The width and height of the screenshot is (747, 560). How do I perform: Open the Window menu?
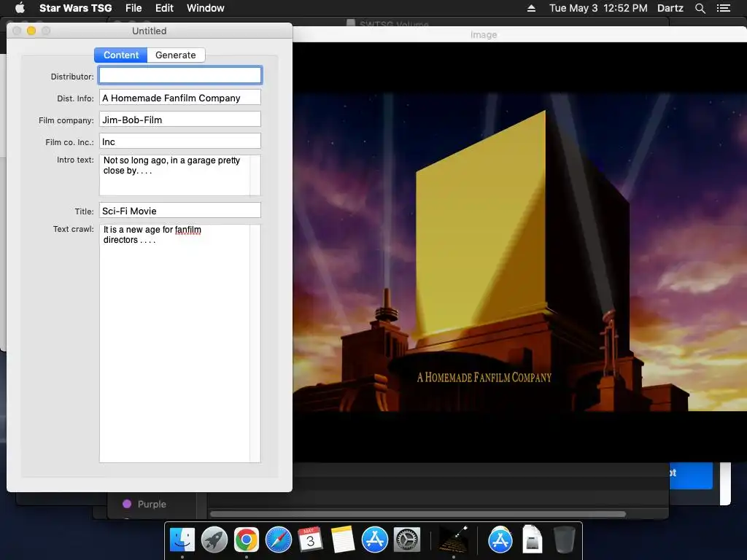pos(205,8)
